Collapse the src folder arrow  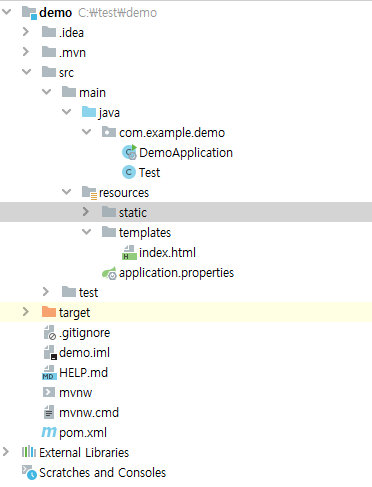click(26, 72)
